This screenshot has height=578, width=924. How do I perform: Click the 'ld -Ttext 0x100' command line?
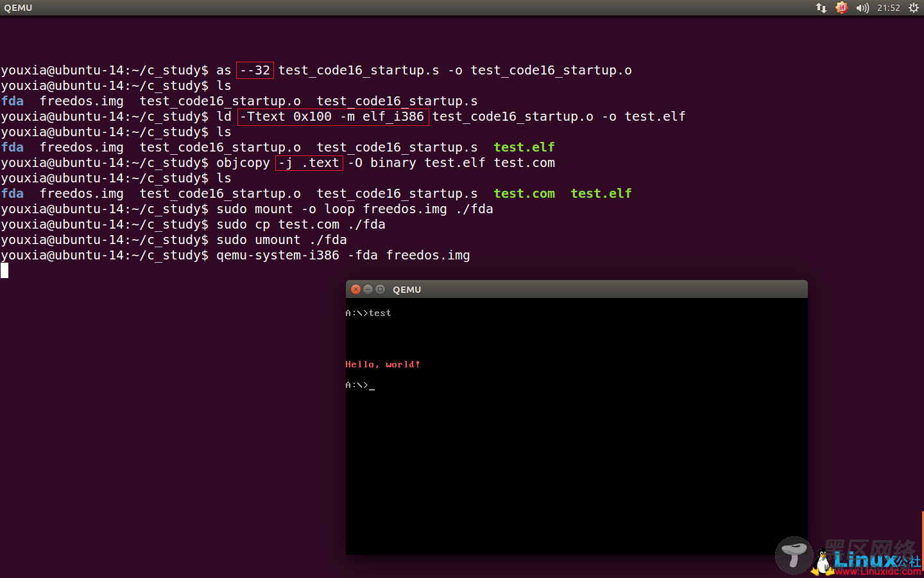(343, 116)
